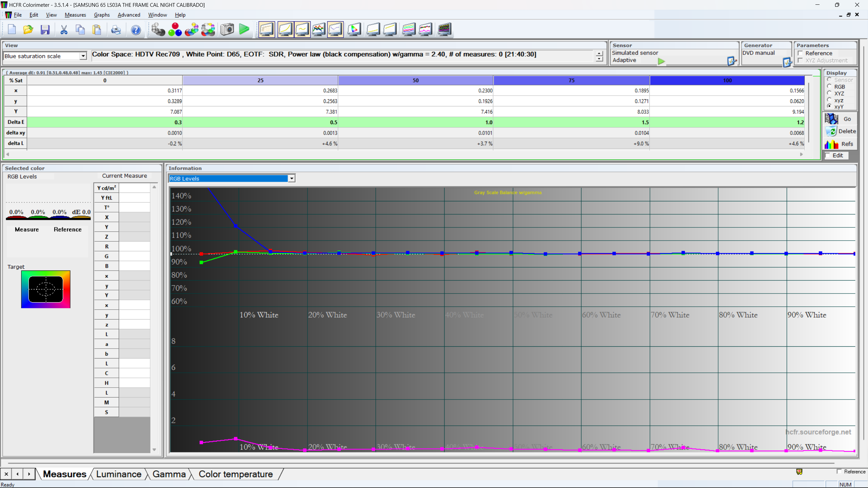
Task: Toggle the Edit checkbox
Action: click(x=828, y=155)
